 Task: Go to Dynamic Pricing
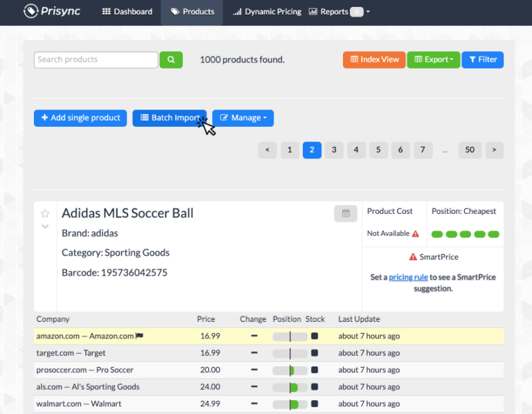point(267,12)
